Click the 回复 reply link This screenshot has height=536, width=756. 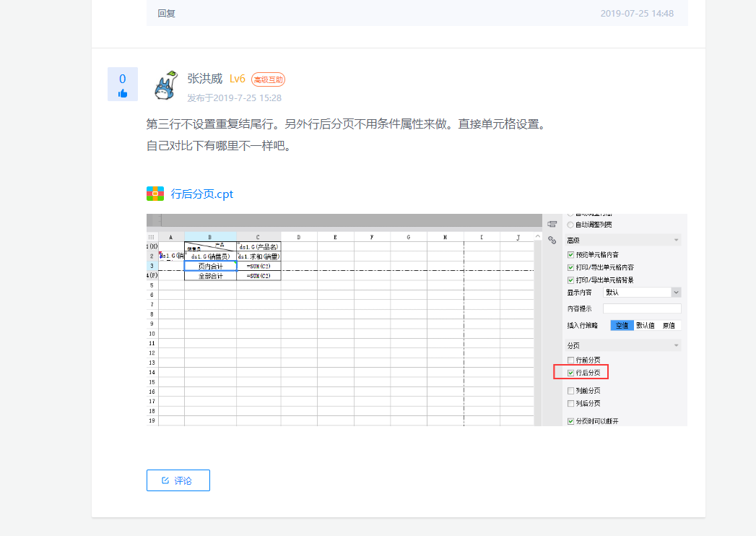point(167,13)
